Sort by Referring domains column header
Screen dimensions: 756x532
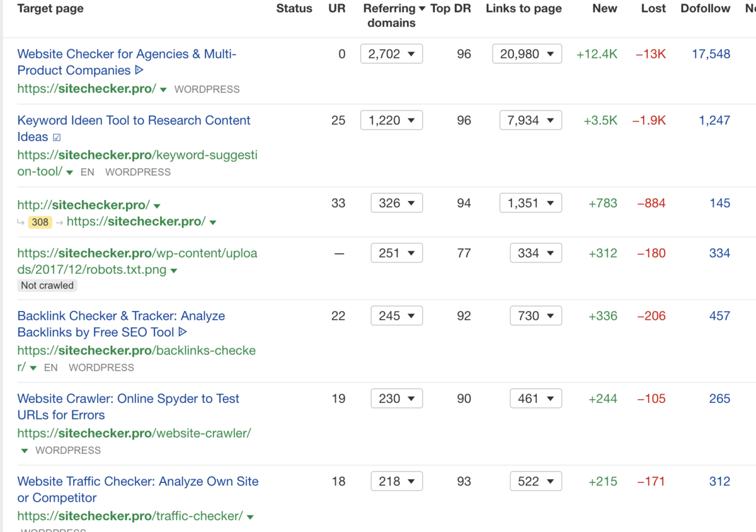pos(389,16)
